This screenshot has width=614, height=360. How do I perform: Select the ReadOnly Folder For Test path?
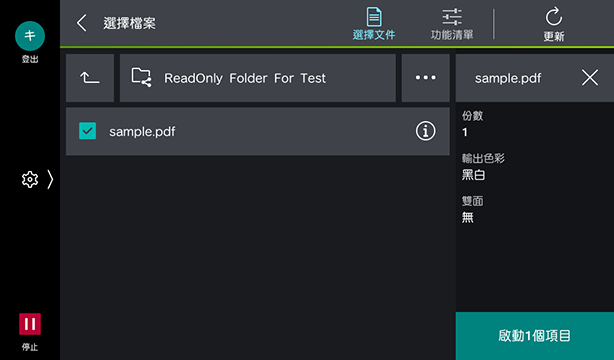pyautogui.click(x=258, y=78)
